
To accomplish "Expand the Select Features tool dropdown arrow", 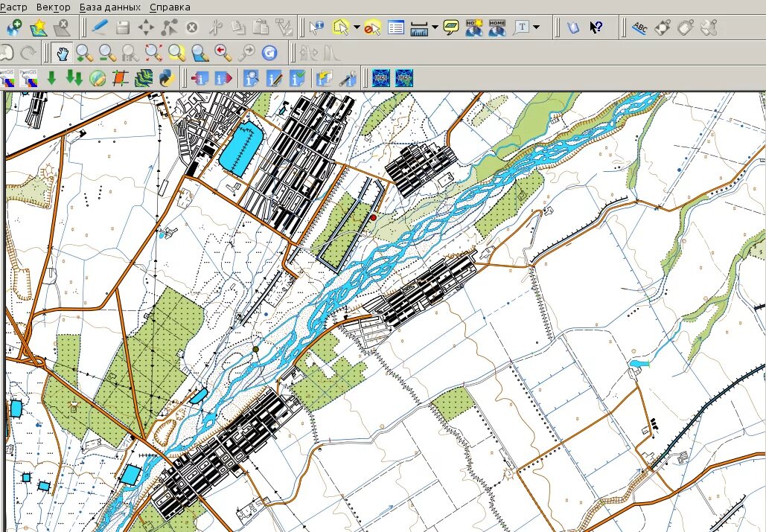I will (x=357, y=28).
